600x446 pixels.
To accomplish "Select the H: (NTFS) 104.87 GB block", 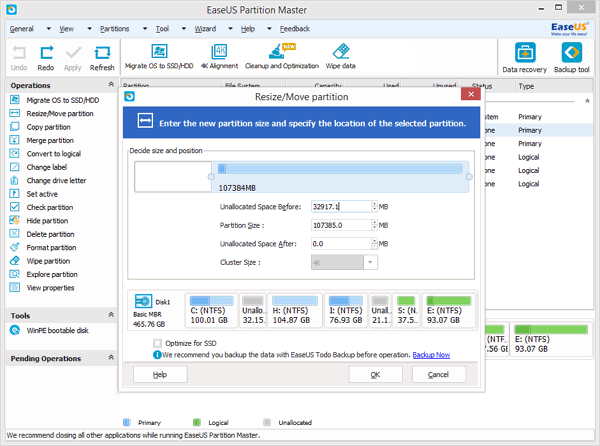I will coord(295,311).
